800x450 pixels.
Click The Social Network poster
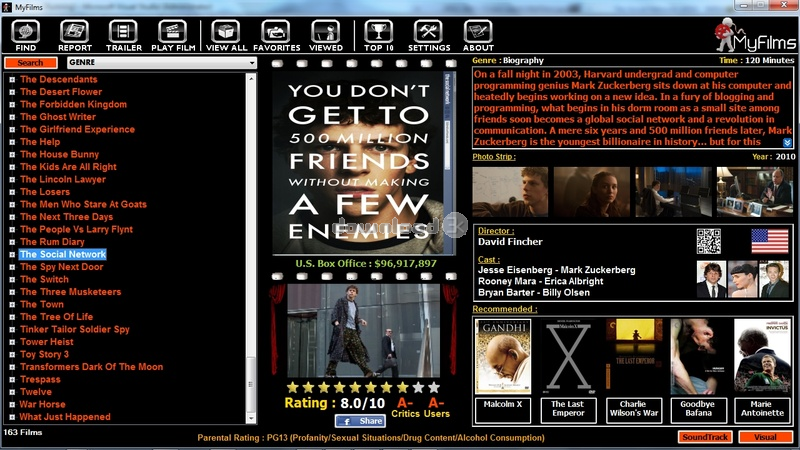click(363, 162)
